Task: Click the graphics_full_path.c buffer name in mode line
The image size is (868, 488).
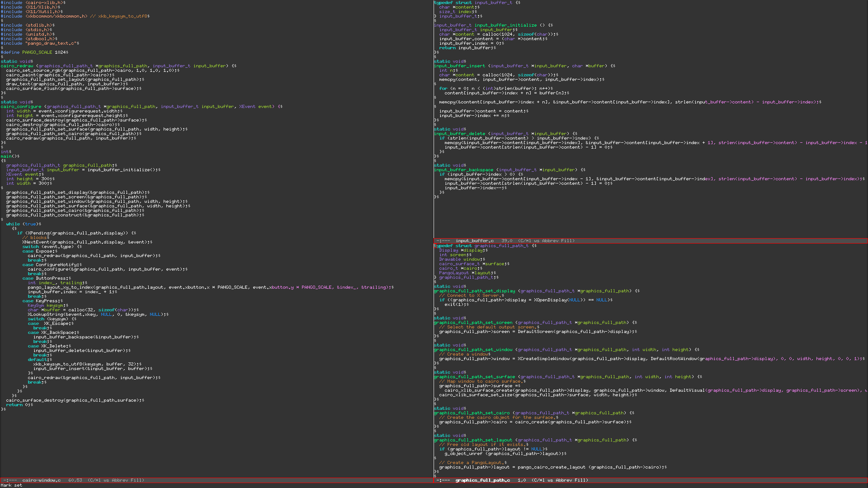Action: tap(482, 480)
